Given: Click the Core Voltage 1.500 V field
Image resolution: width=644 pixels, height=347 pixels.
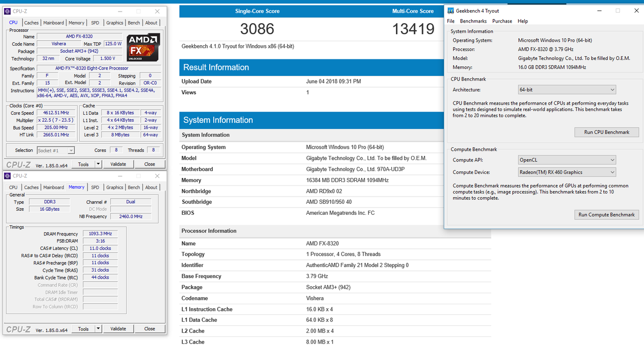Looking at the screenshot, I should click(107, 58).
